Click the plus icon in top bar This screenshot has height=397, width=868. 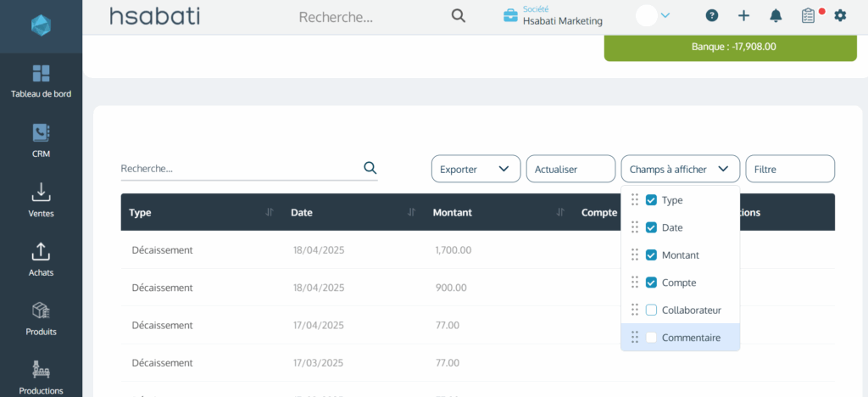point(743,15)
